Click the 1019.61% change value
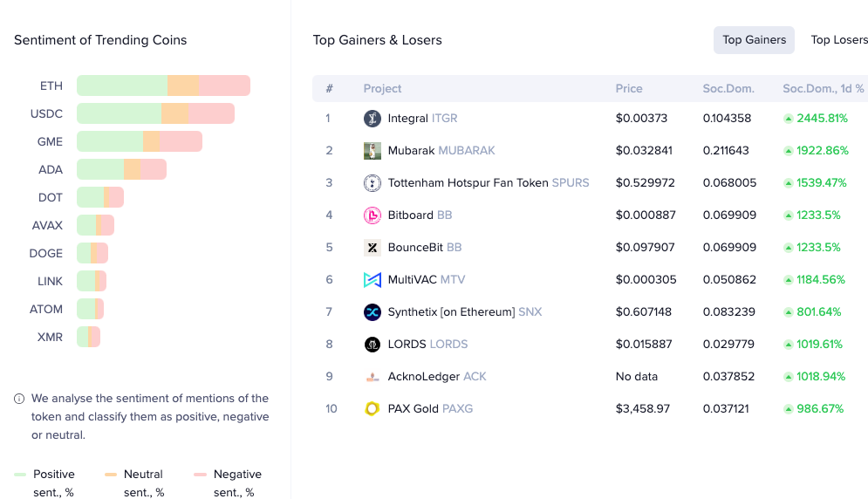Image resolution: width=868 pixels, height=499 pixels. 819,345
